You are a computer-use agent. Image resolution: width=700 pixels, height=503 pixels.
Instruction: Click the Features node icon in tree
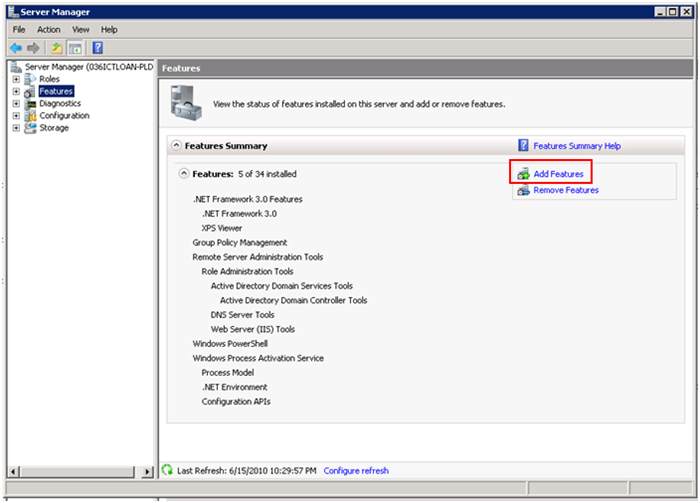click(x=30, y=91)
